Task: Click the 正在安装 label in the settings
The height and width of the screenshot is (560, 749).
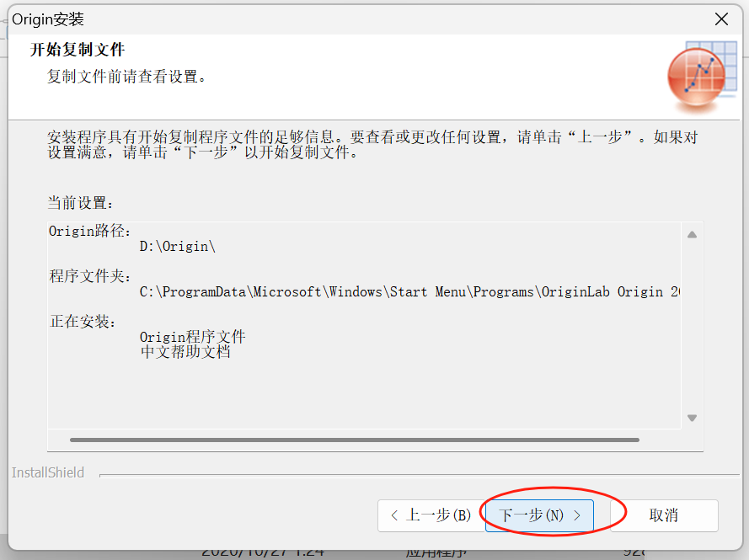Action: coord(83,322)
